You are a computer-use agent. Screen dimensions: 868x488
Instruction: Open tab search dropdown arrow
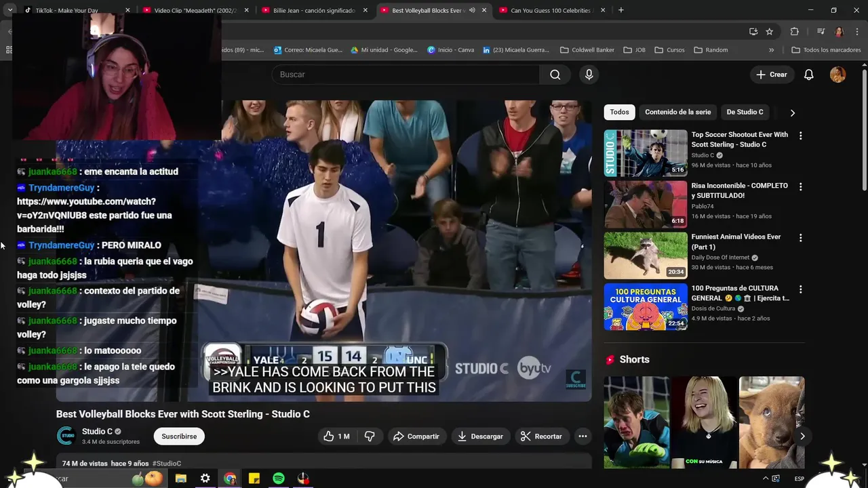[x=10, y=10]
